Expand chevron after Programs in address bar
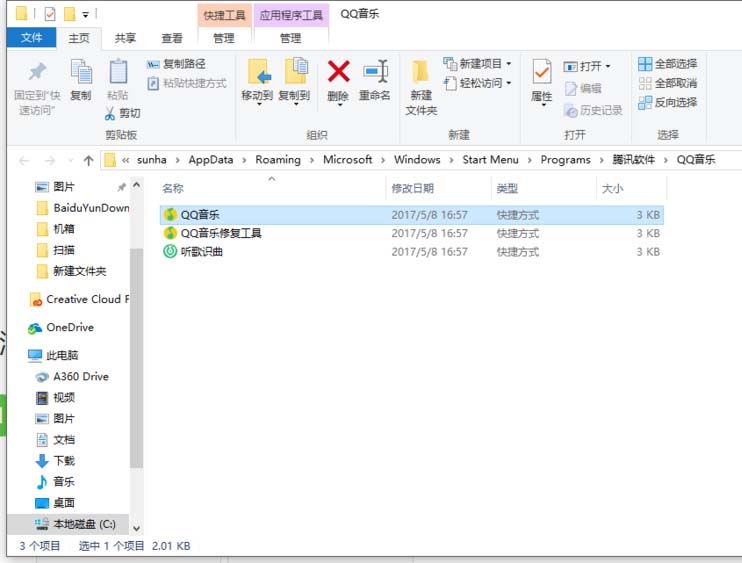Screen dimensions: 742x563 click(601, 160)
